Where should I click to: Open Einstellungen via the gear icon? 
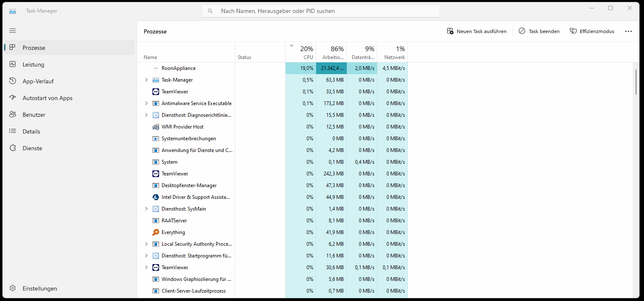click(x=12, y=288)
